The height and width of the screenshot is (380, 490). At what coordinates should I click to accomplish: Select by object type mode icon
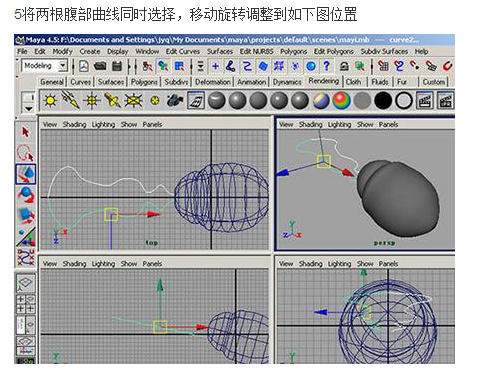pos(163,66)
